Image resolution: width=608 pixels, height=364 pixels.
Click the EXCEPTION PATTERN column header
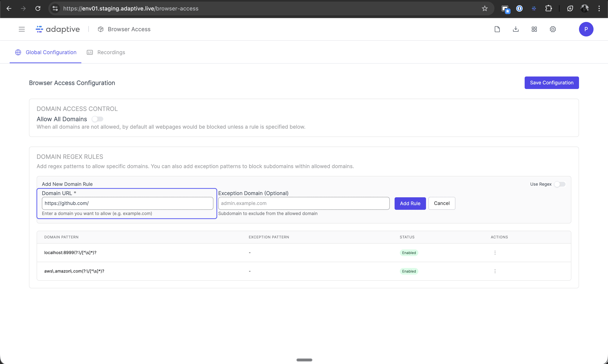coord(269,237)
